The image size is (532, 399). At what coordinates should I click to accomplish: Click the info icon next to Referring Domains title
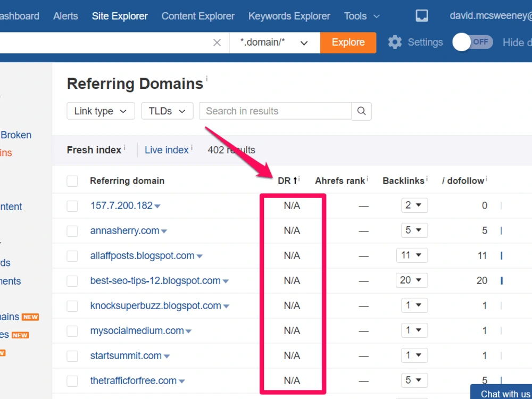[x=206, y=78]
